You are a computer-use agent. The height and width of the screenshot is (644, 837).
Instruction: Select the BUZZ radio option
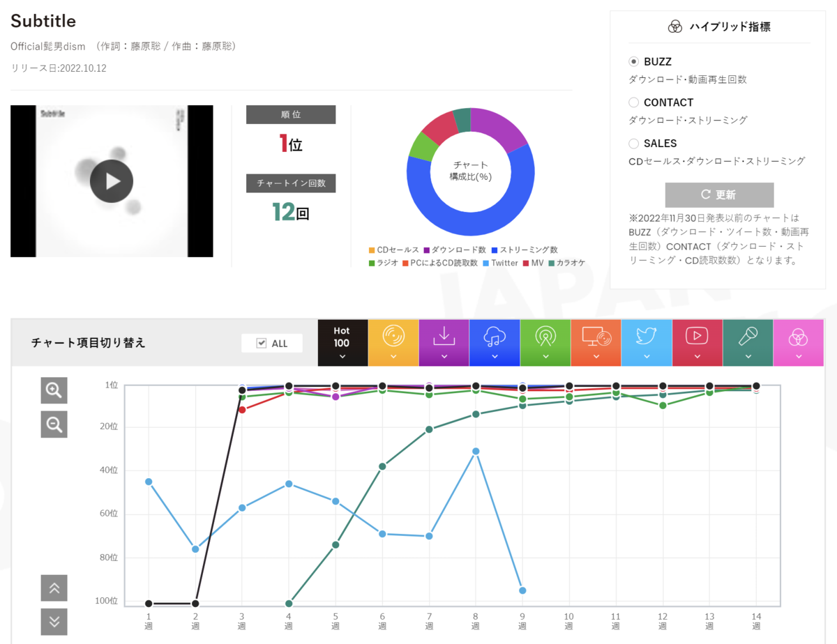click(x=634, y=61)
